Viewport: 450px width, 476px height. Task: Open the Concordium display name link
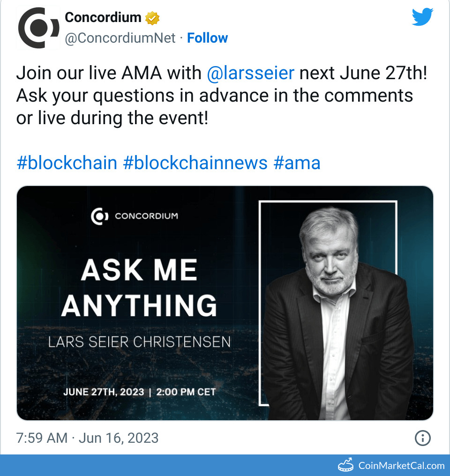tap(103, 18)
